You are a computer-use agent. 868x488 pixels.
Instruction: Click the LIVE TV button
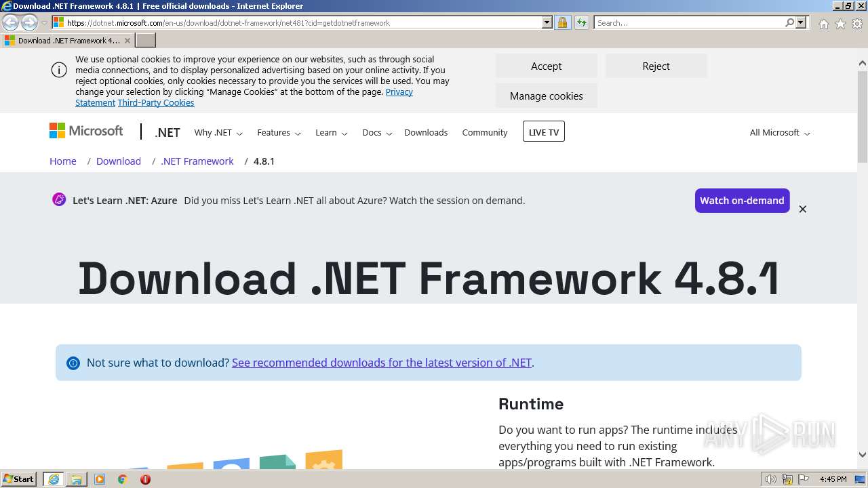coord(544,131)
